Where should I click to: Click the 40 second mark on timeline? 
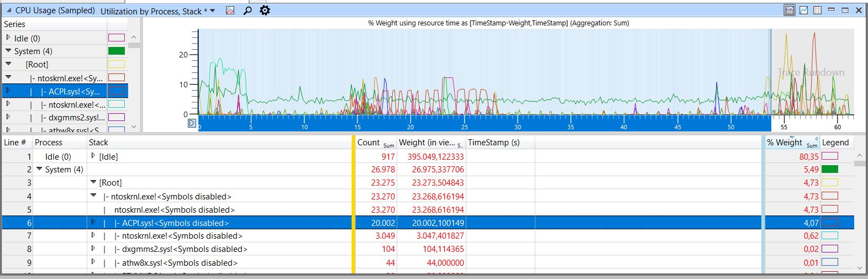624,127
